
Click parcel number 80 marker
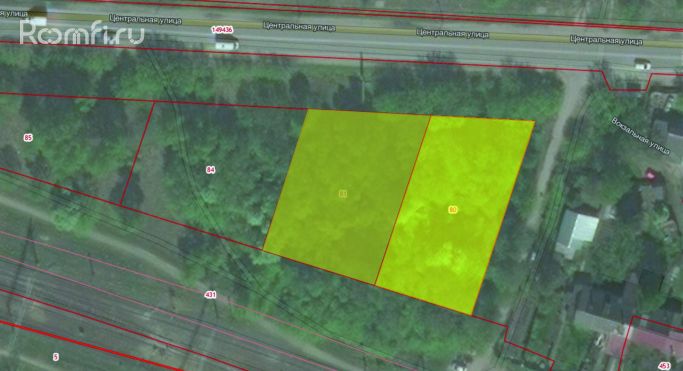pyautogui.click(x=453, y=210)
